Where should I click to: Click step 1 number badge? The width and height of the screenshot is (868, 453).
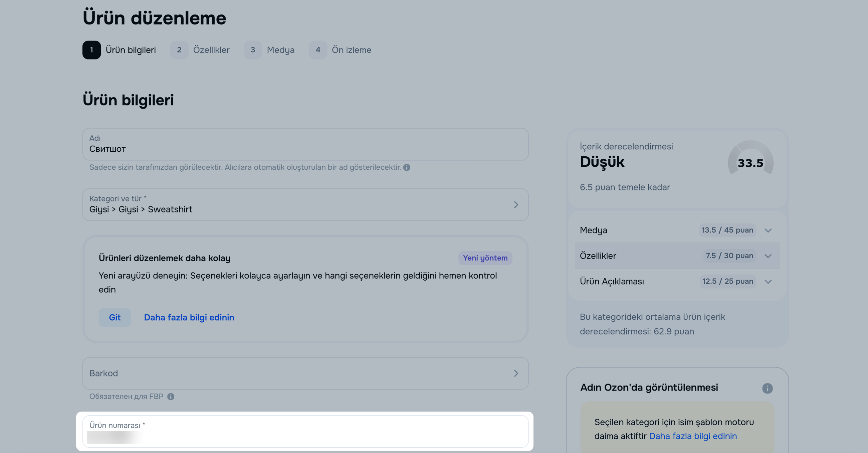[91, 50]
